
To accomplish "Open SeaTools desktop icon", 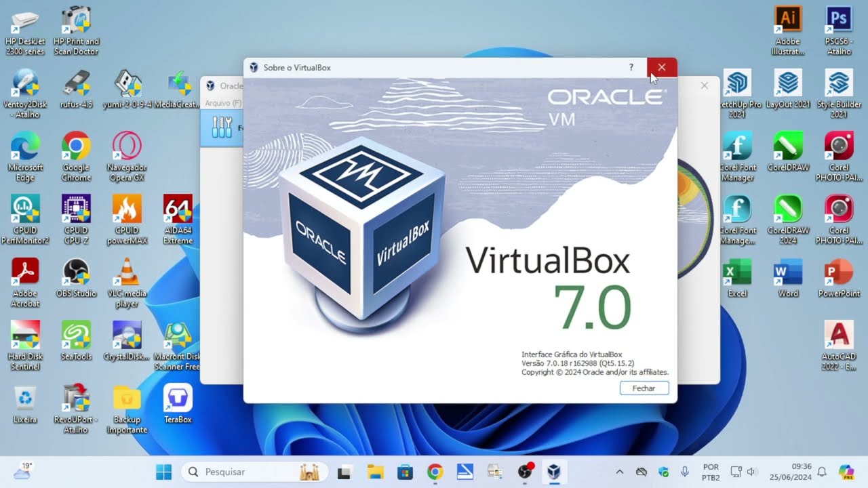I will pyautogui.click(x=76, y=341).
